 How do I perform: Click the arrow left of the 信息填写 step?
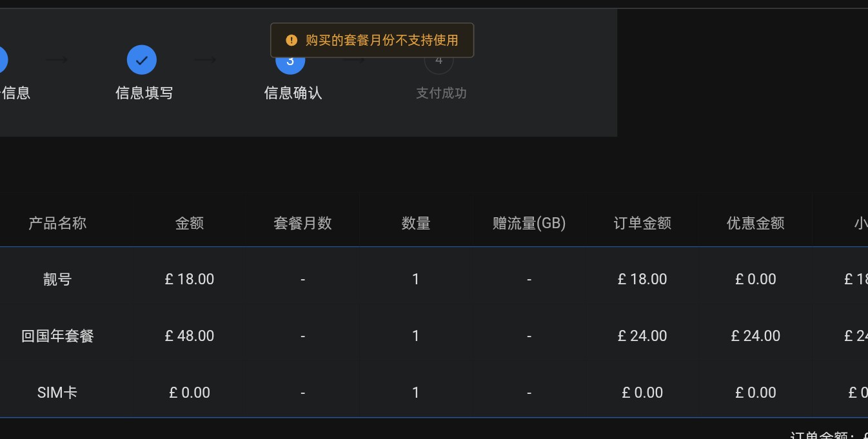[57, 60]
